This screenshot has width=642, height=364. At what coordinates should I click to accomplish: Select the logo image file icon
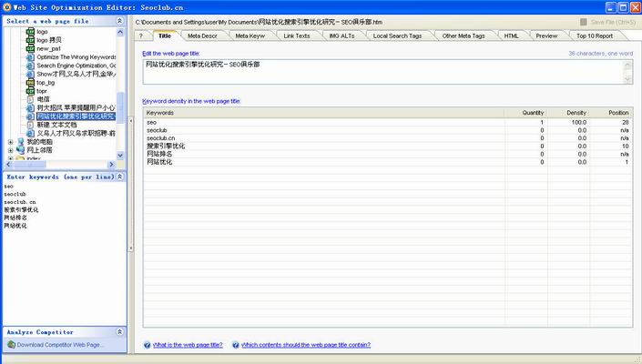tap(30, 32)
